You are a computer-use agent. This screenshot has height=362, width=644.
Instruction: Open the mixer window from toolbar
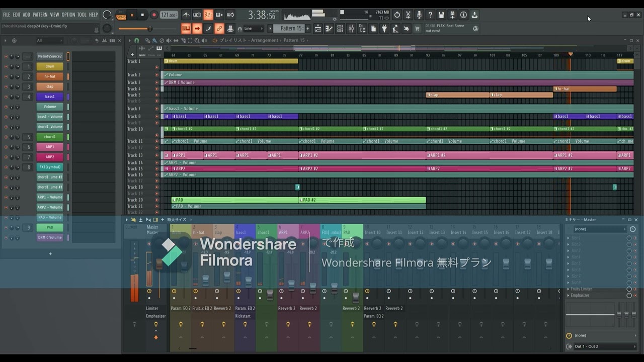point(351,29)
